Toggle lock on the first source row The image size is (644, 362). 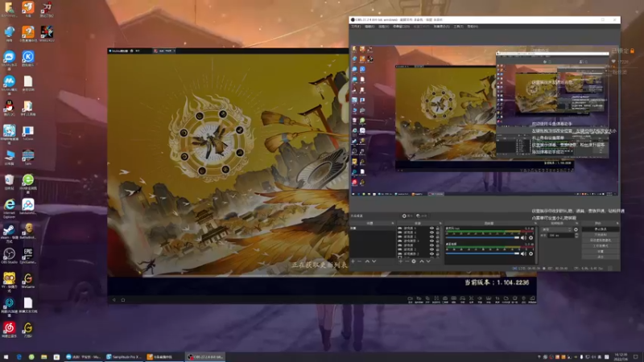coord(437,228)
